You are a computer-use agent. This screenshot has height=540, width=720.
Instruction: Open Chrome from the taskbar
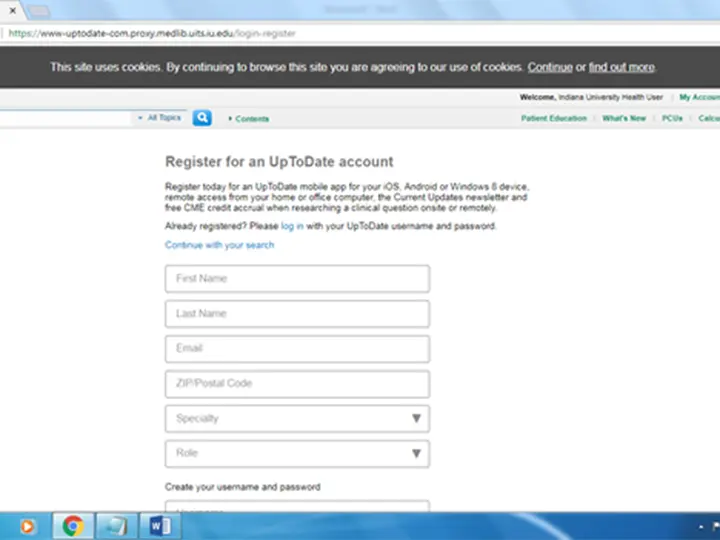point(73,526)
